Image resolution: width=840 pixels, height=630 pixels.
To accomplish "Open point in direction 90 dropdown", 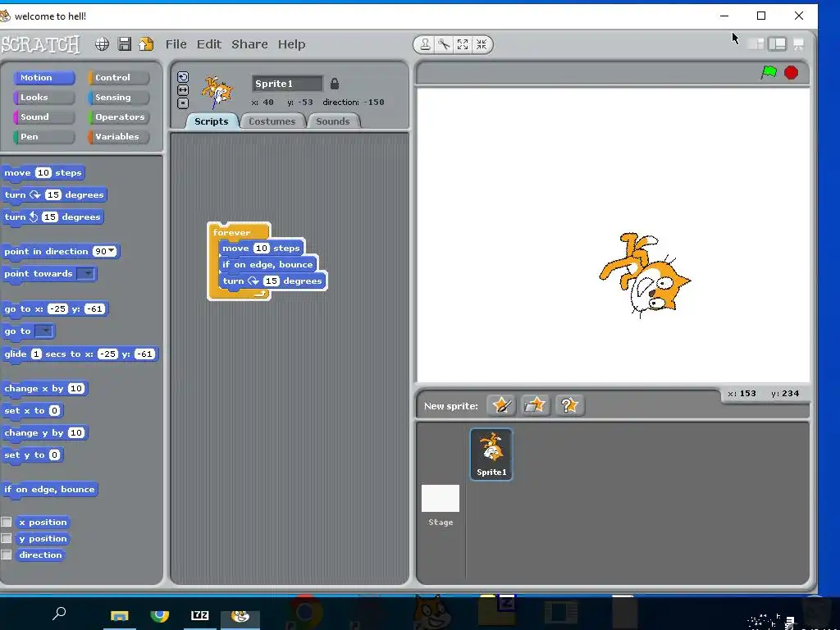I will pos(112,251).
